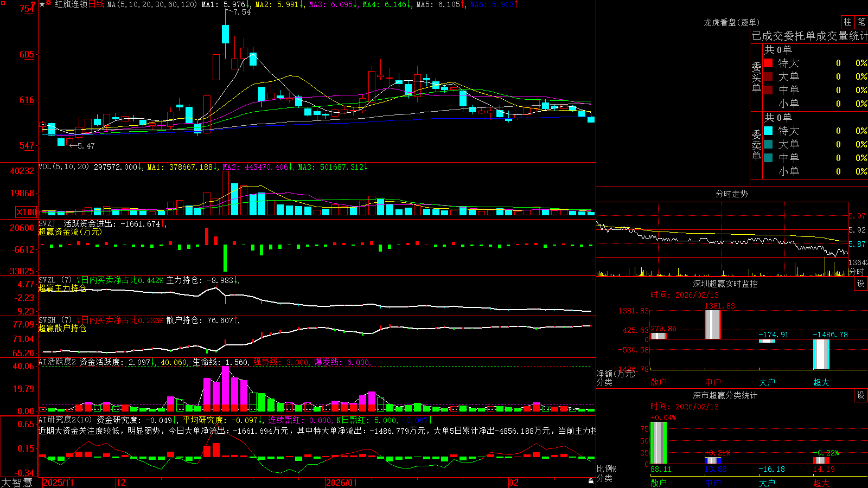Click the 活跃资金进出 -1661.674 readout

(112, 224)
